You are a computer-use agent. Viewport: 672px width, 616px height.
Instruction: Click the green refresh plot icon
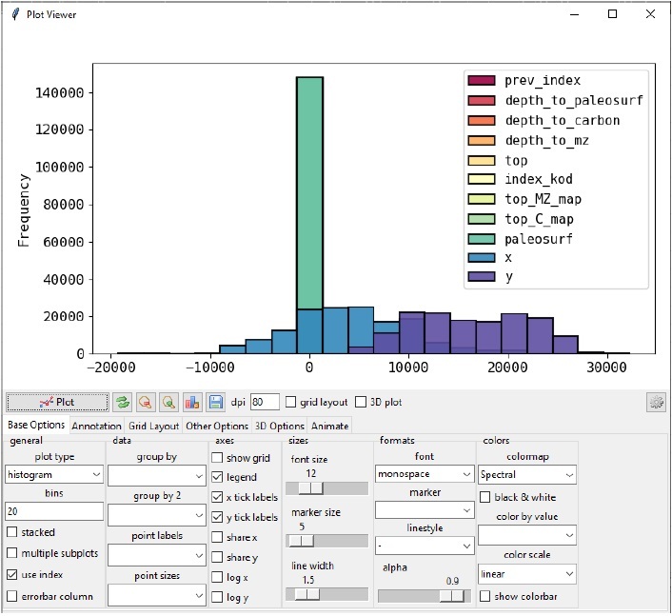coord(123,402)
